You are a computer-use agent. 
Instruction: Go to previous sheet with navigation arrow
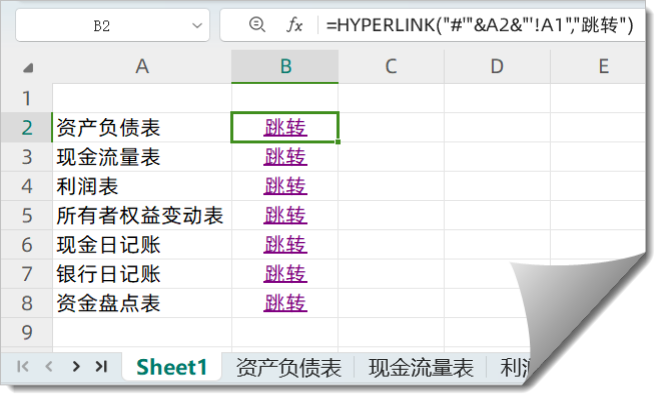pos(49,366)
